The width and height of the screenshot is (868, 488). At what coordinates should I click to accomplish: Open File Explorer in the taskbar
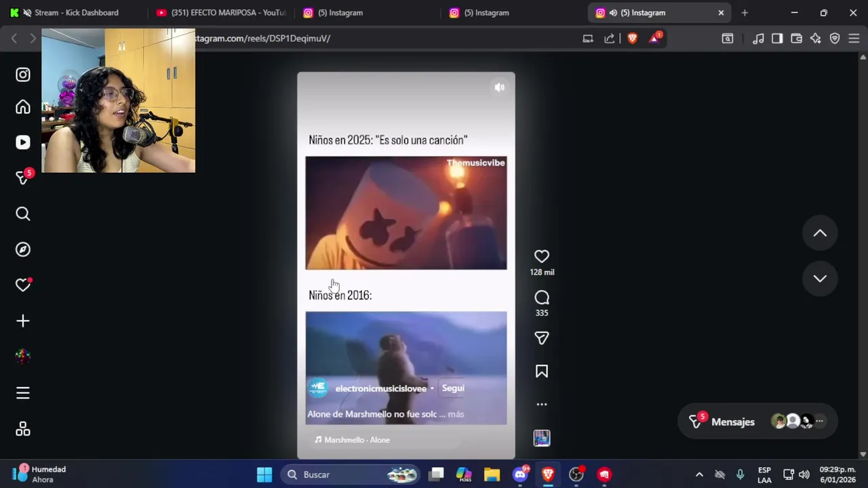pos(492,474)
